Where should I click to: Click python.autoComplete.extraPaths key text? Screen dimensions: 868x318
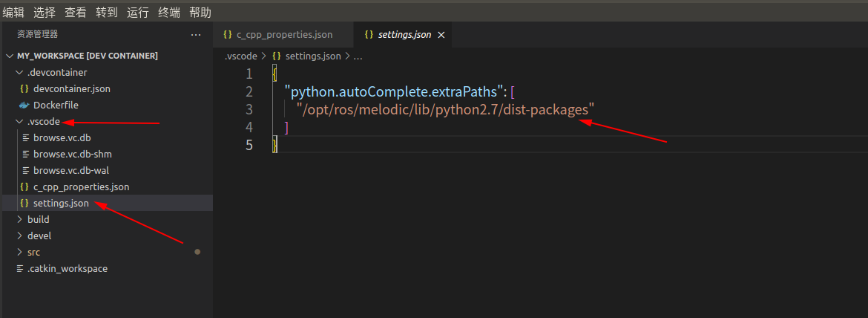(394, 91)
